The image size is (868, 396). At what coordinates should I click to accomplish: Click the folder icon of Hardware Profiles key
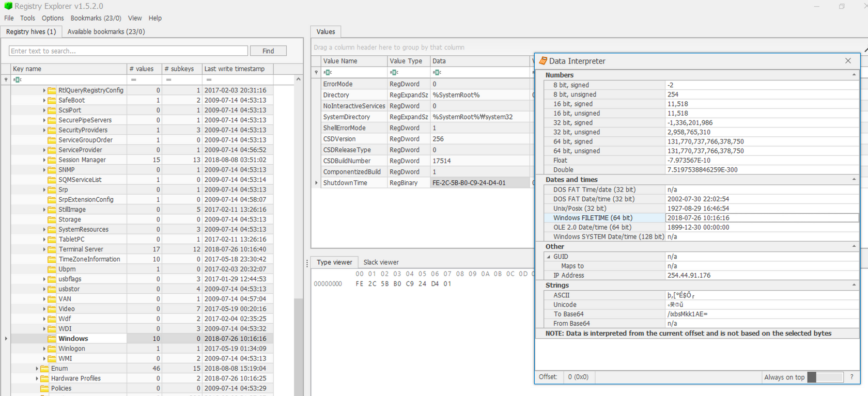point(44,378)
